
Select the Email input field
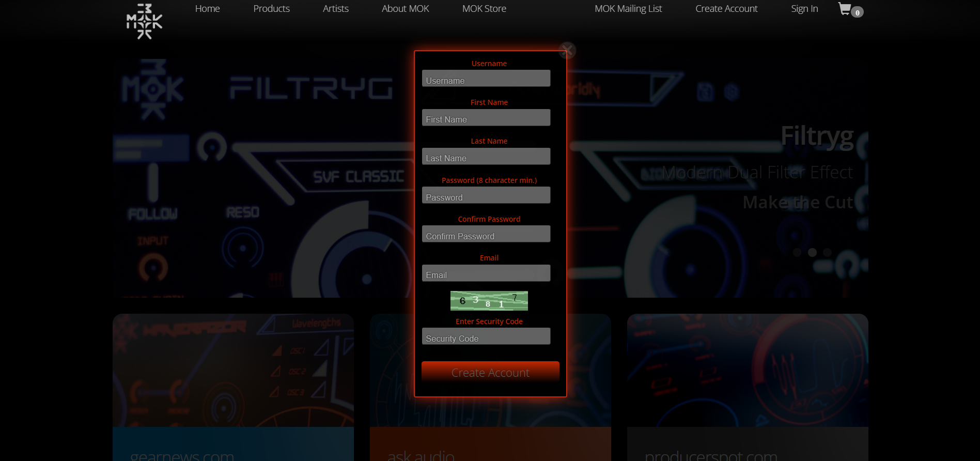click(x=486, y=273)
